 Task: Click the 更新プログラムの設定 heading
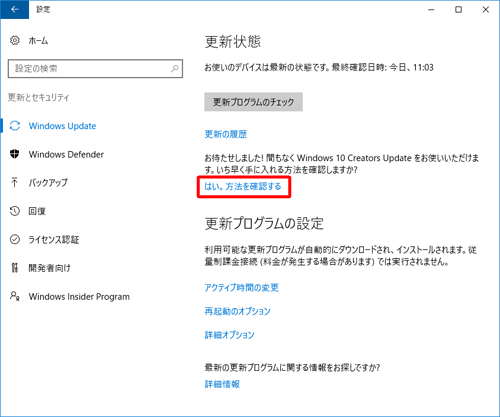pos(264,223)
